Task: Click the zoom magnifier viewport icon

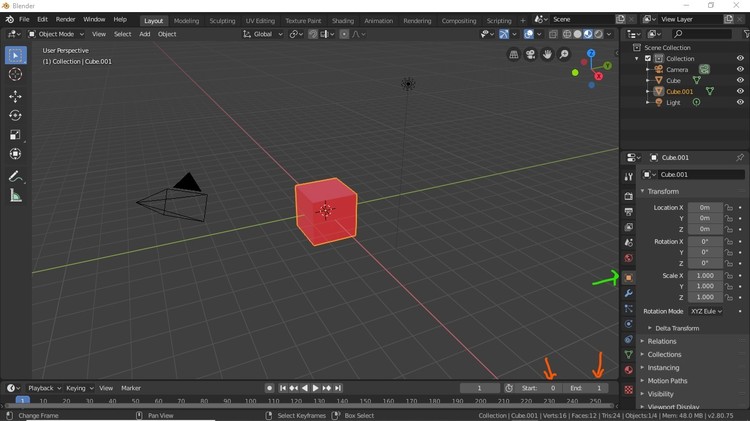Action: [x=564, y=55]
